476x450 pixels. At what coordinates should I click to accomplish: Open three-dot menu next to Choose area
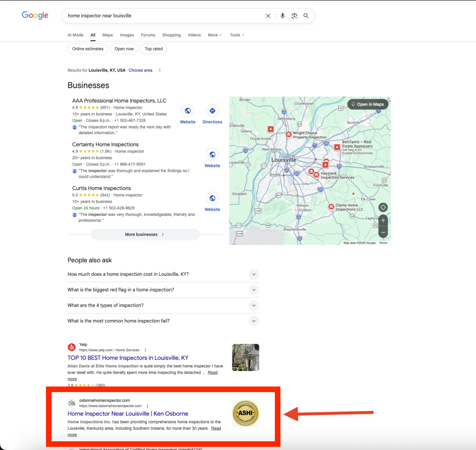pyautogui.click(x=160, y=70)
